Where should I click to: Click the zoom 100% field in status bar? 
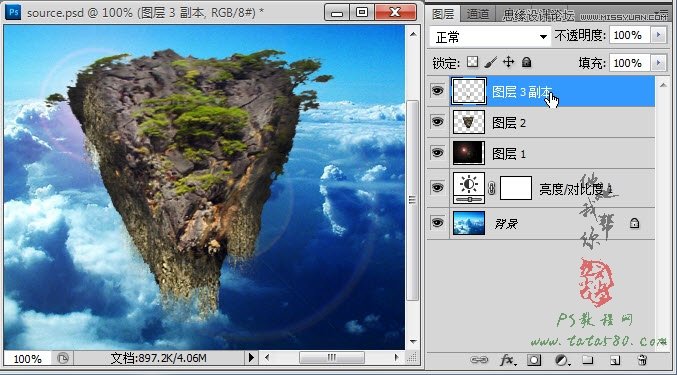click(x=28, y=359)
